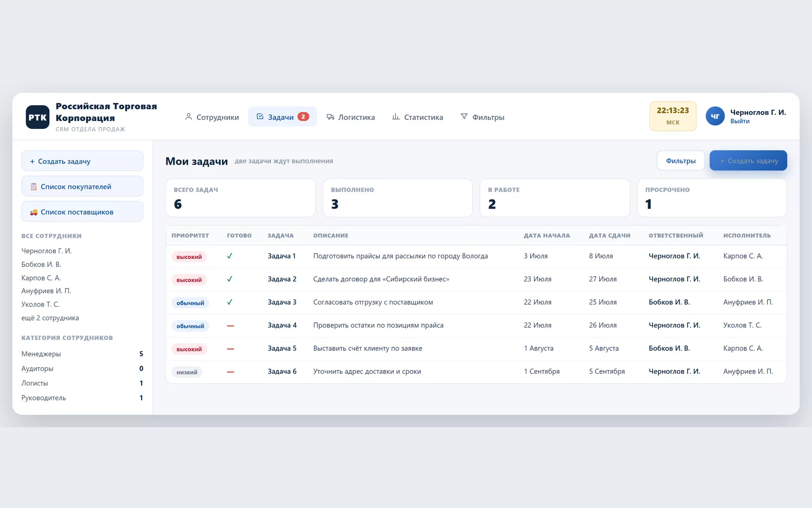Choose the Руководитель category
Image resolution: width=812 pixels, height=508 pixels.
tap(82, 398)
